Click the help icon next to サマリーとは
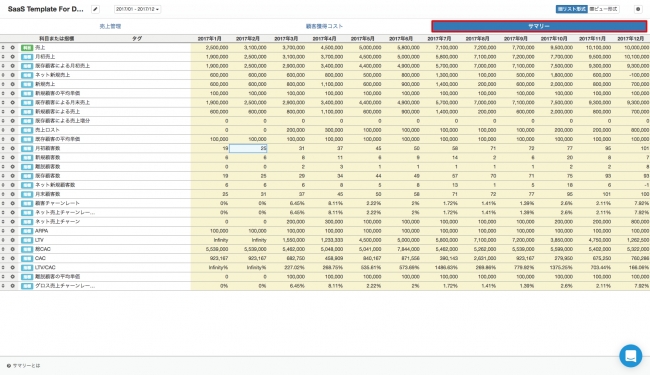Viewport: 650px width, 375px height. tap(9, 366)
